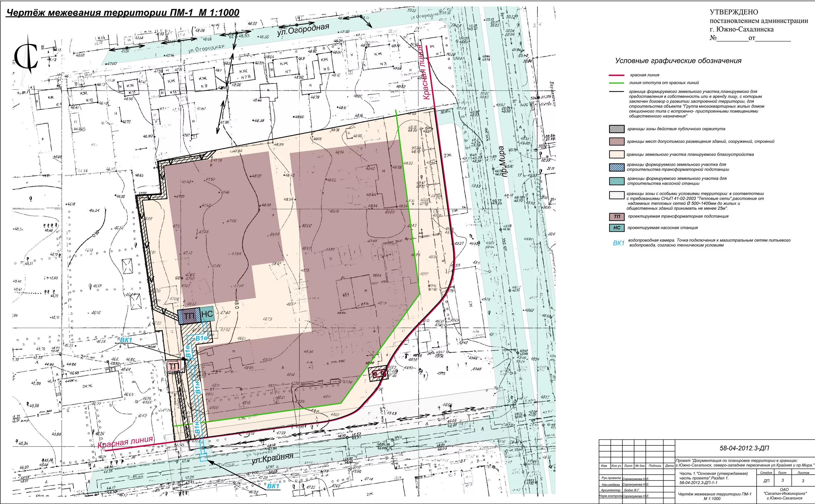Click the lower ВК1 label near ул.Крайняя
Screen dimensions: 815x504
click(273, 486)
